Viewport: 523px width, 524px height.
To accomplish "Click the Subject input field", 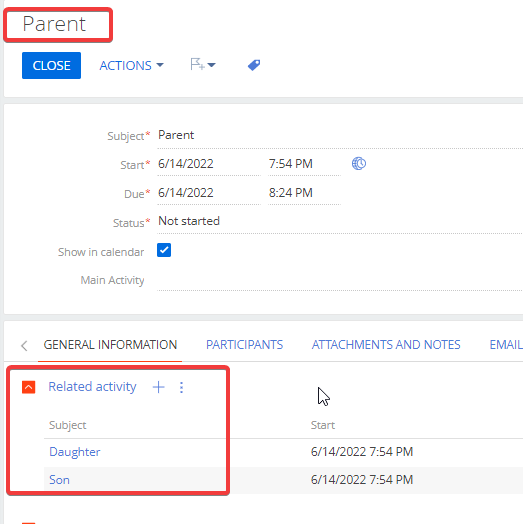I will coord(340,135).
